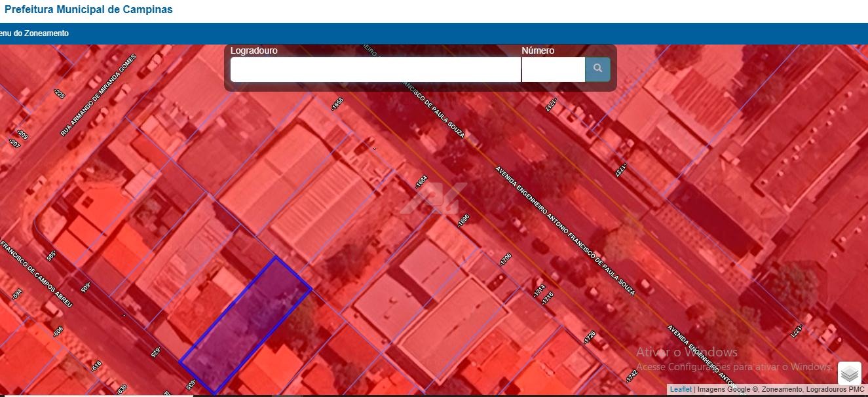Click the lot number 1726 label
This screenshot has width=868, height=397.
[x=589, y=338]
